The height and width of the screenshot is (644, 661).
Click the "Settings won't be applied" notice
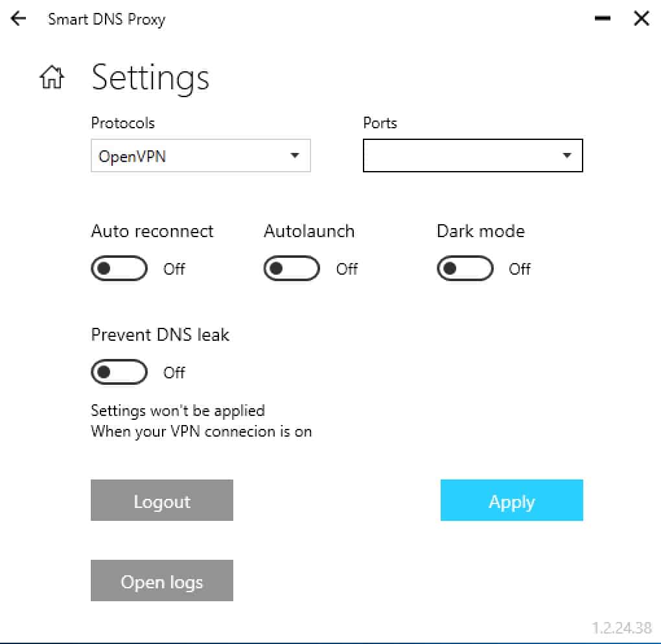[x=178, y=411]
